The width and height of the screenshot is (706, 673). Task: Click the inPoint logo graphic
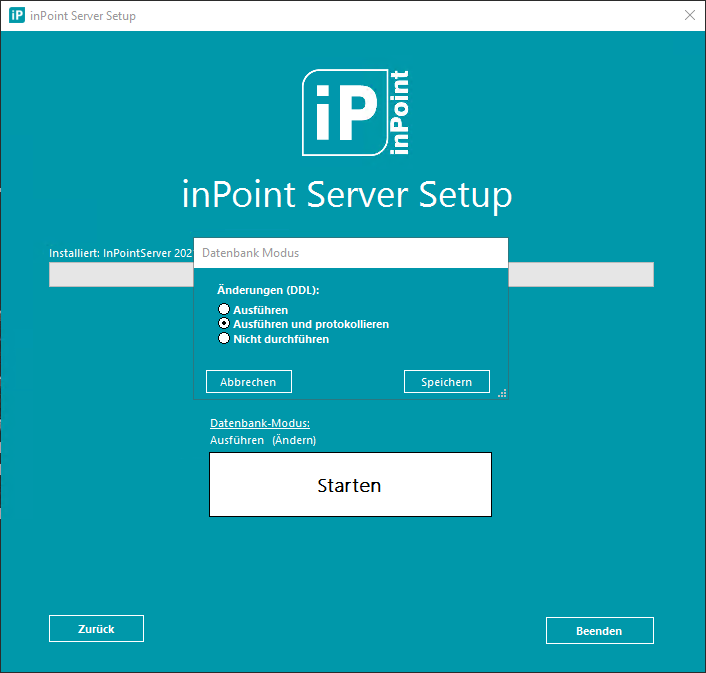(x=356, y=113)
